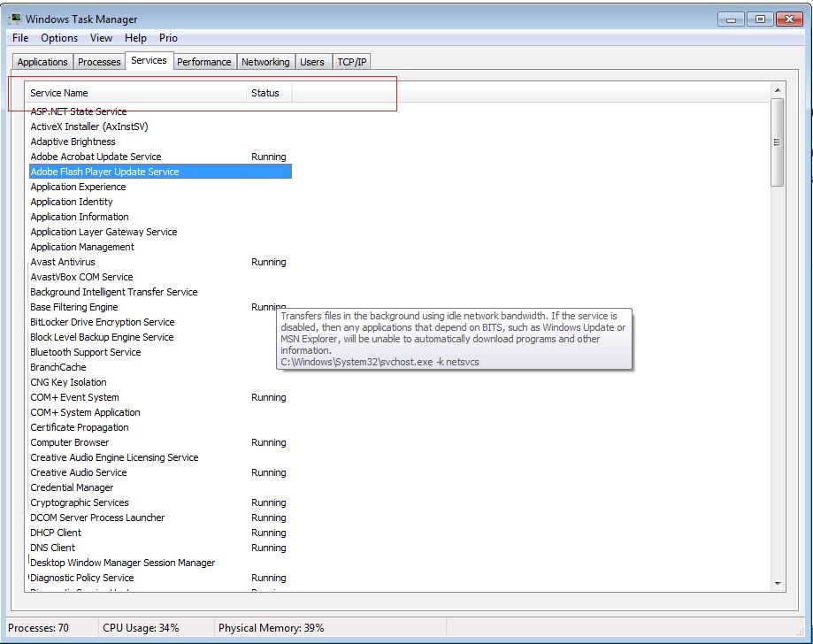Select Base Filtering Engine service
This screenshot has width=813, height=644.
[160, 307]
